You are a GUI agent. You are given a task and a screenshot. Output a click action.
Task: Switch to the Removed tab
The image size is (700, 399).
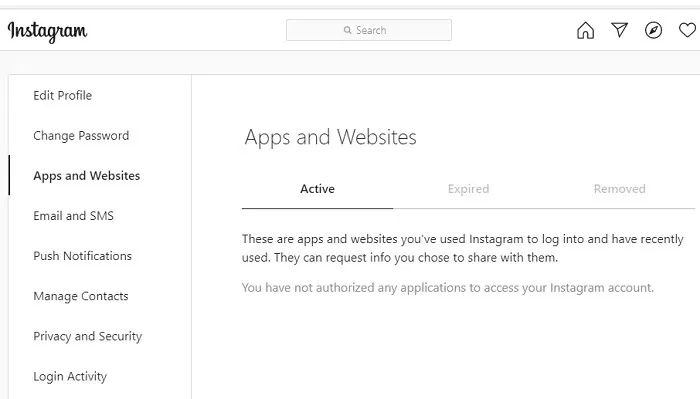click(620, 189)
